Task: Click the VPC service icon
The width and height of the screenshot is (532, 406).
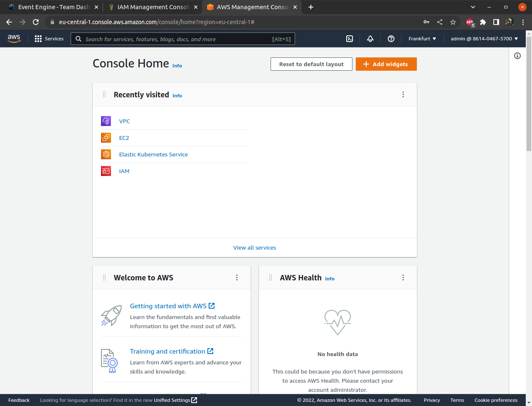Action: pyautogui.click(x=106, y=121)
